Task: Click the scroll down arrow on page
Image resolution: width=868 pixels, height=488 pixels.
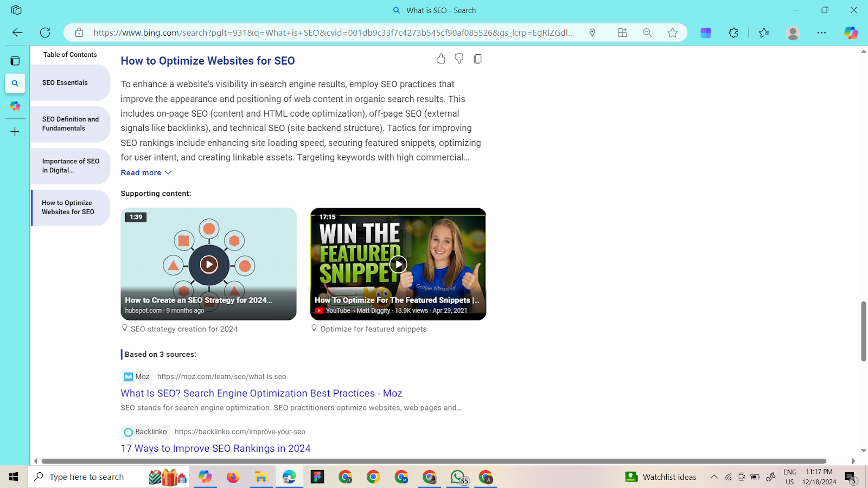Action: click(x=863, y=451)
